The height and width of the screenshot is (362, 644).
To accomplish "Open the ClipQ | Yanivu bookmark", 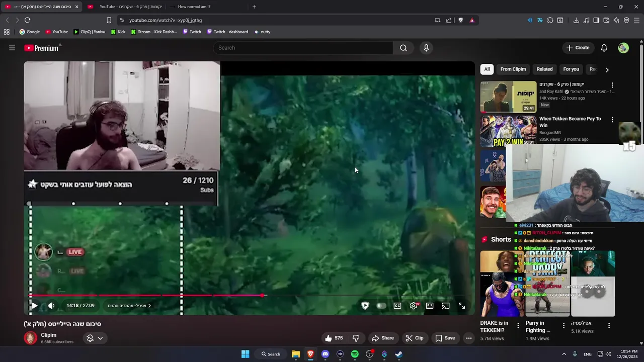I will coord(89,32).
